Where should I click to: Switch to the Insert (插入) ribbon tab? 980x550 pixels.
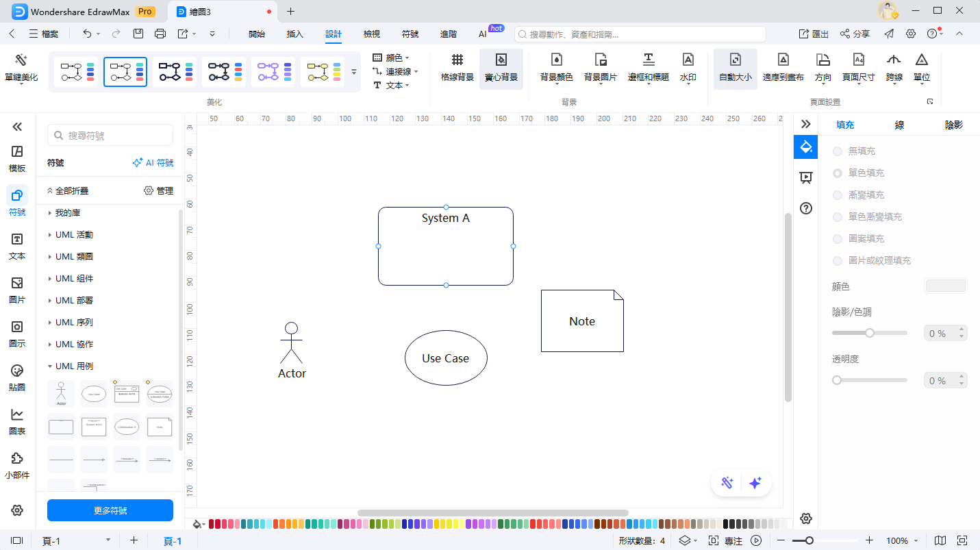(294, 34)
